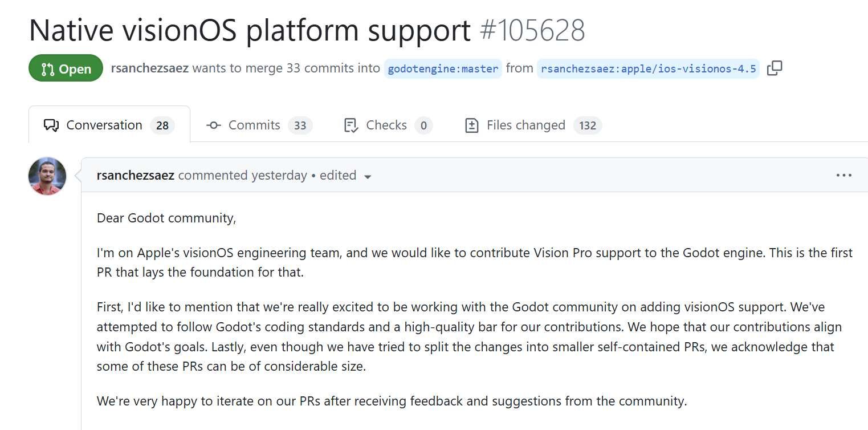
Task: Copy the branch name using the copy icon
Action: click(775, 67)
